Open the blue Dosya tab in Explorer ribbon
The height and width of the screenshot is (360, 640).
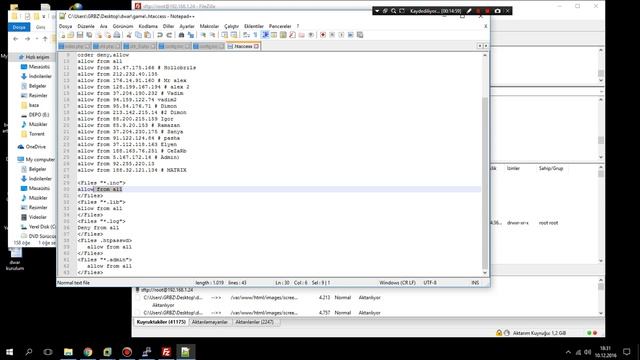(19, 27)
